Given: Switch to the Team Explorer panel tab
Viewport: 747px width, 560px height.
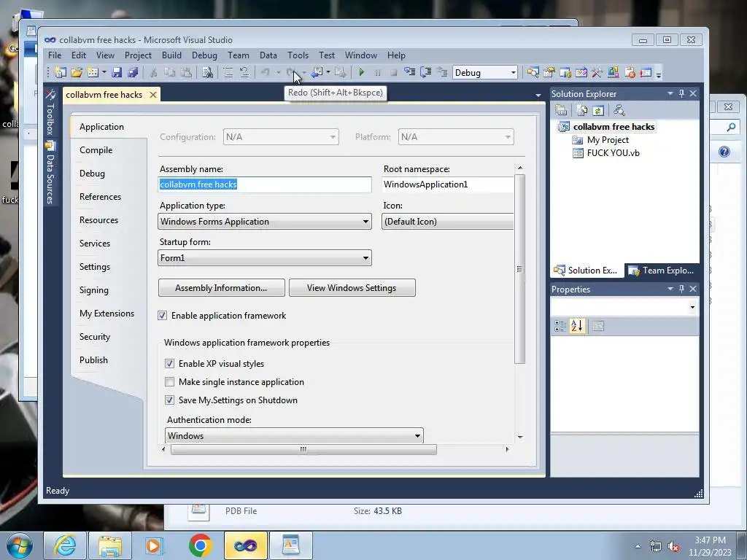Looking at the screenshot, I should pyautogui.click(x=662, y=271).
